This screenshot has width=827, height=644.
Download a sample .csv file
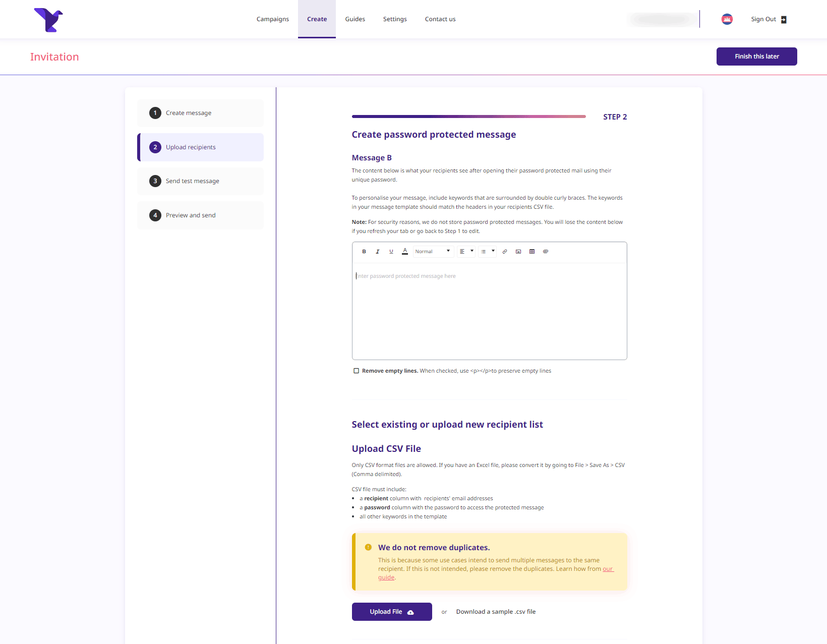coord(496,612)
